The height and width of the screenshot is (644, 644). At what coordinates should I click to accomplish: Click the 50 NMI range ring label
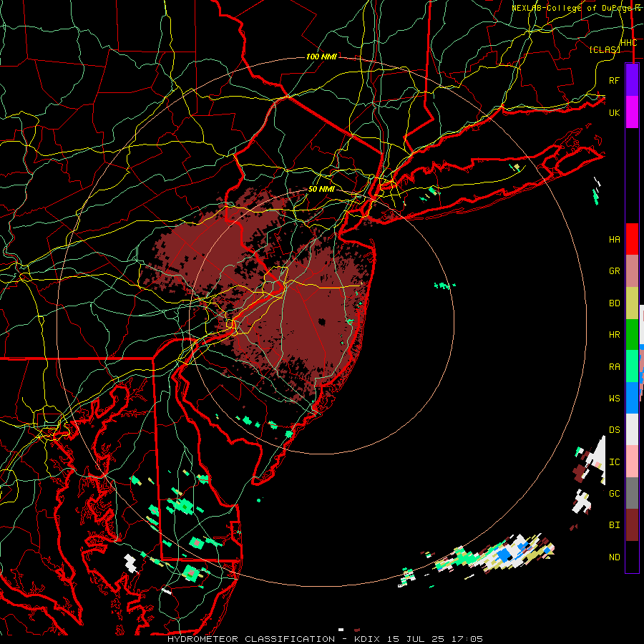click(321, 190)
